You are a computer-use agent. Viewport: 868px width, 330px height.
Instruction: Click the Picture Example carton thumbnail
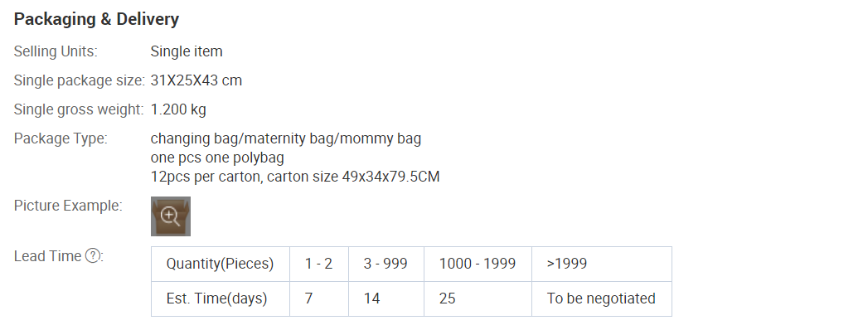(x=171, y=216)
